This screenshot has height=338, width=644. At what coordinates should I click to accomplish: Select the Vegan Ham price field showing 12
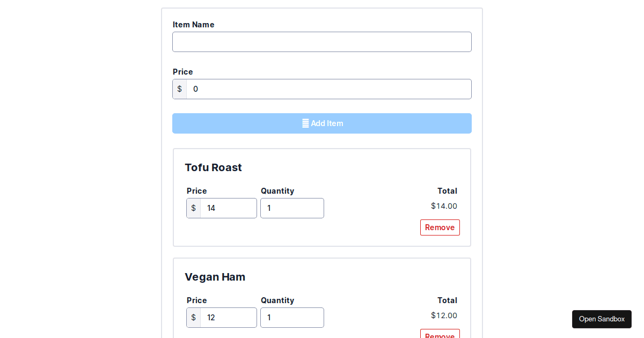click(x=229, y=318)
